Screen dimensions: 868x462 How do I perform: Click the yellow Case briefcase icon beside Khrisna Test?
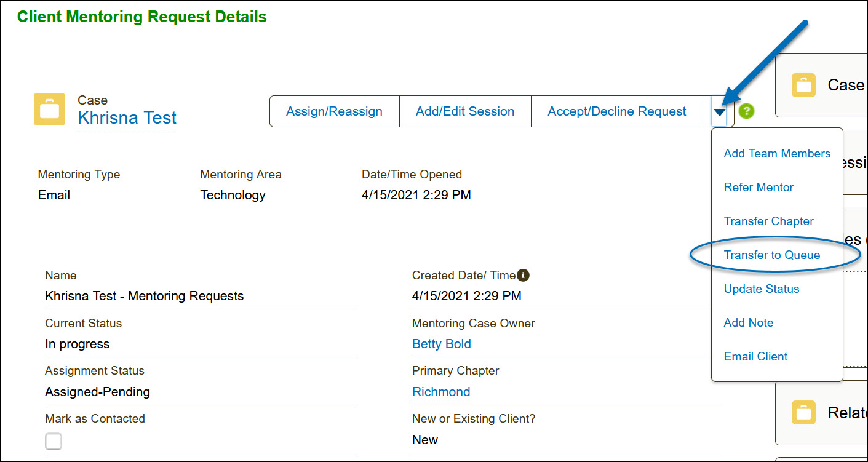click(x=49, y=110)
